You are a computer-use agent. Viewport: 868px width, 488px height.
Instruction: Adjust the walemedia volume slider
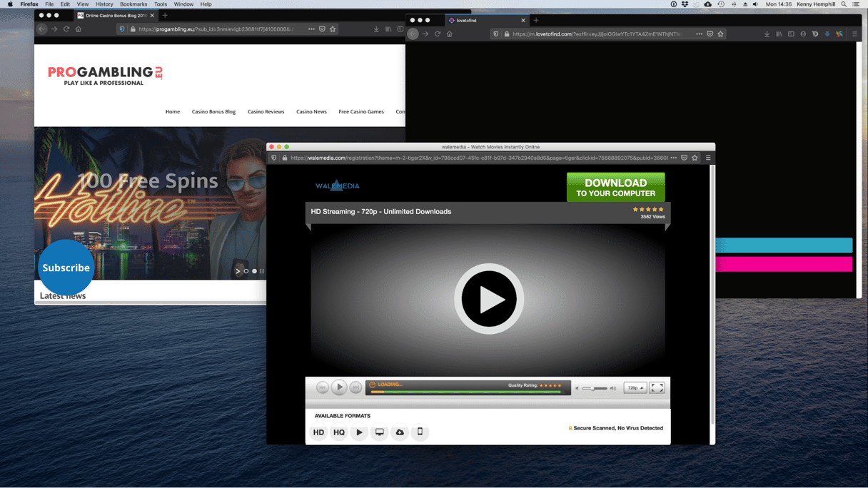594,389
